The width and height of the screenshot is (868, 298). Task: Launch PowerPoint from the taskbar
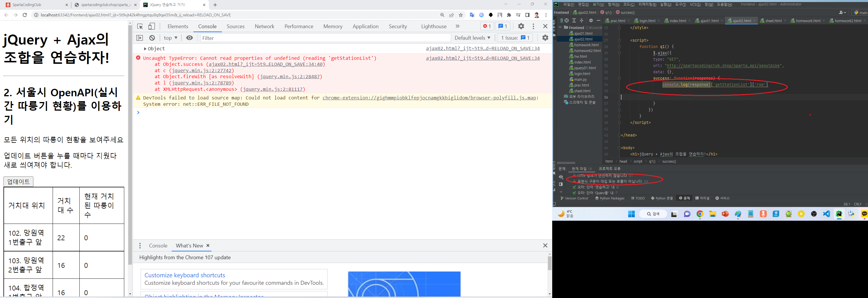pos(725,214)
